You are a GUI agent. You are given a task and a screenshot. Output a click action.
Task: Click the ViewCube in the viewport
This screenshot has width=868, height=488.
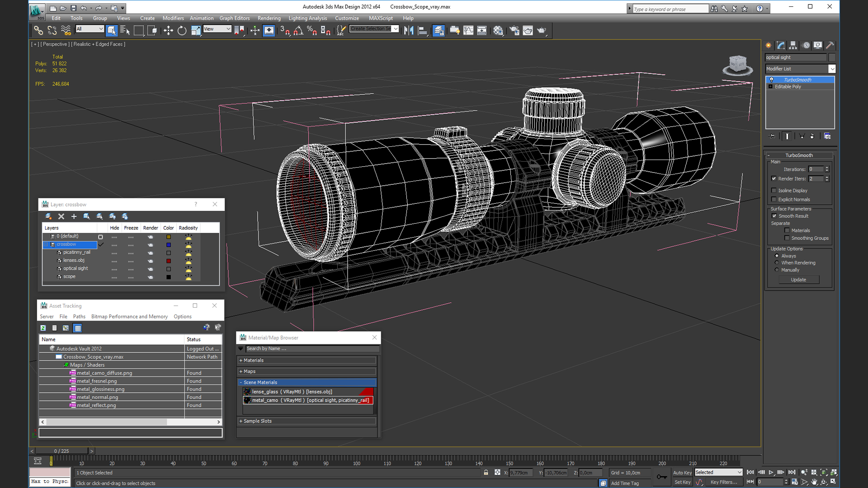point(738,66)
